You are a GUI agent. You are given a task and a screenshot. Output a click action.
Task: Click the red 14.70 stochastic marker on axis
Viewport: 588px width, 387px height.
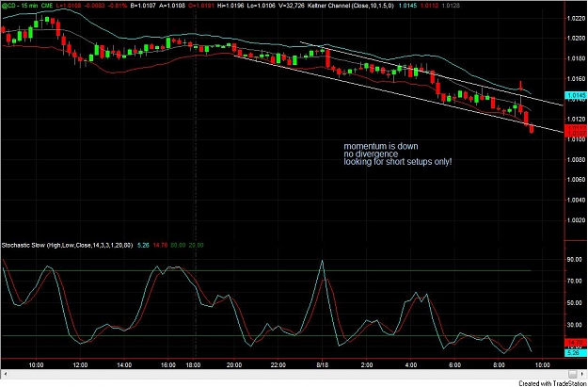576,343
